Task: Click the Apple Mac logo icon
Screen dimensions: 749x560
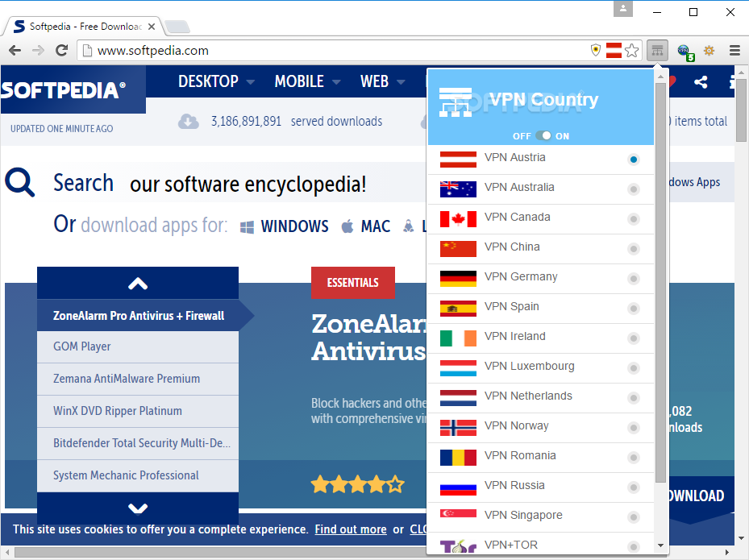Action: [347, 226]
